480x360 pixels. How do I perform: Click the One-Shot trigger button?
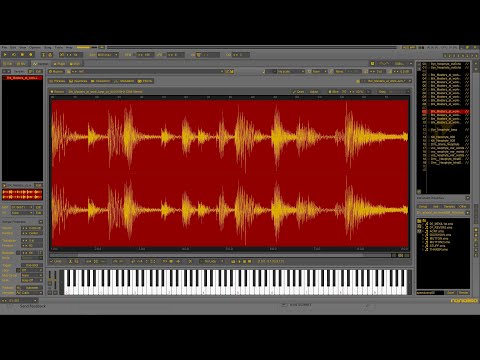coord(32,265)
